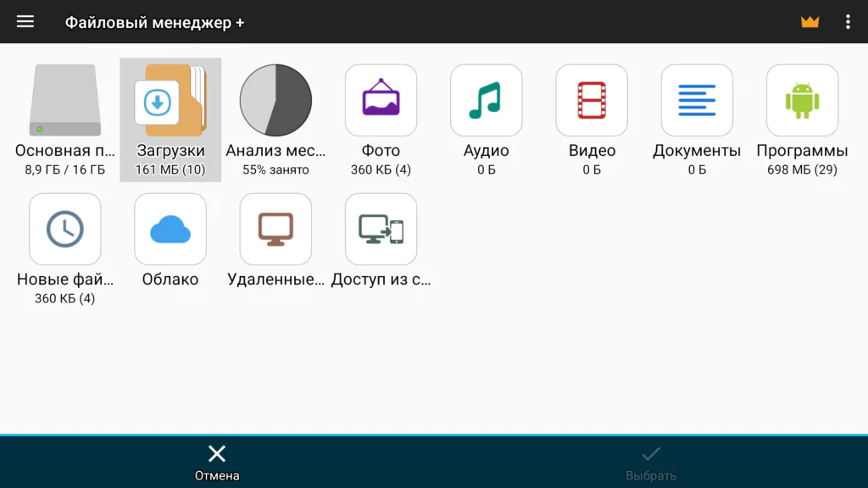The width and height of the screenshot is (868, 488).
Task: Tap the premium crown icon
Action: coord(810,21)
